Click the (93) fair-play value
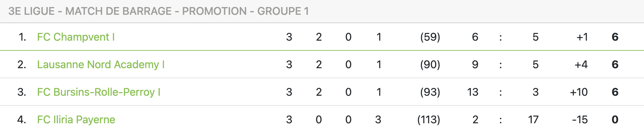This screenshot has width=644, height=131. (430, 92)
